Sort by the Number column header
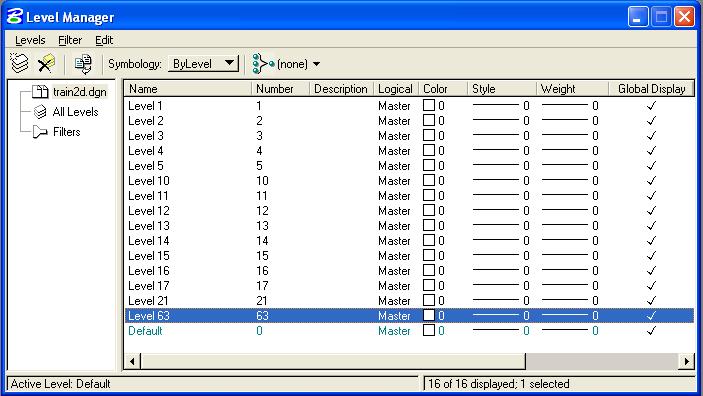Image resolution: width=703 pixels, height=396 pixels. click(x=281, y=89)
